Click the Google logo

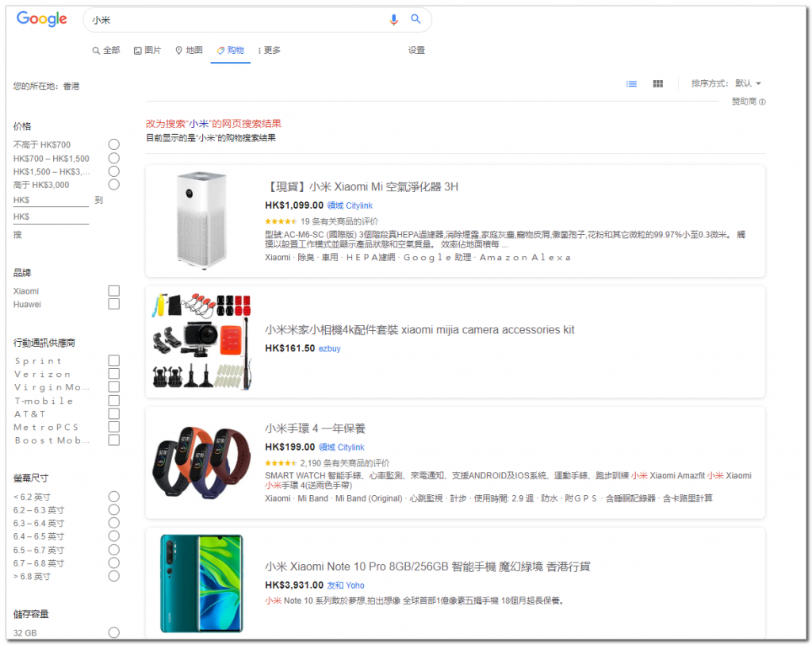pyautogui.click(x=42, y=20)
